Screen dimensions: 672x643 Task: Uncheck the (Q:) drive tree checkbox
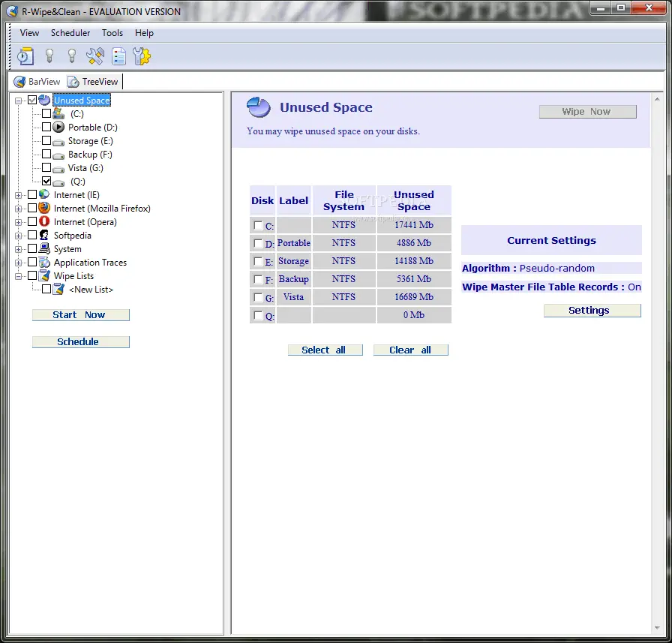[x=46, y=181]
